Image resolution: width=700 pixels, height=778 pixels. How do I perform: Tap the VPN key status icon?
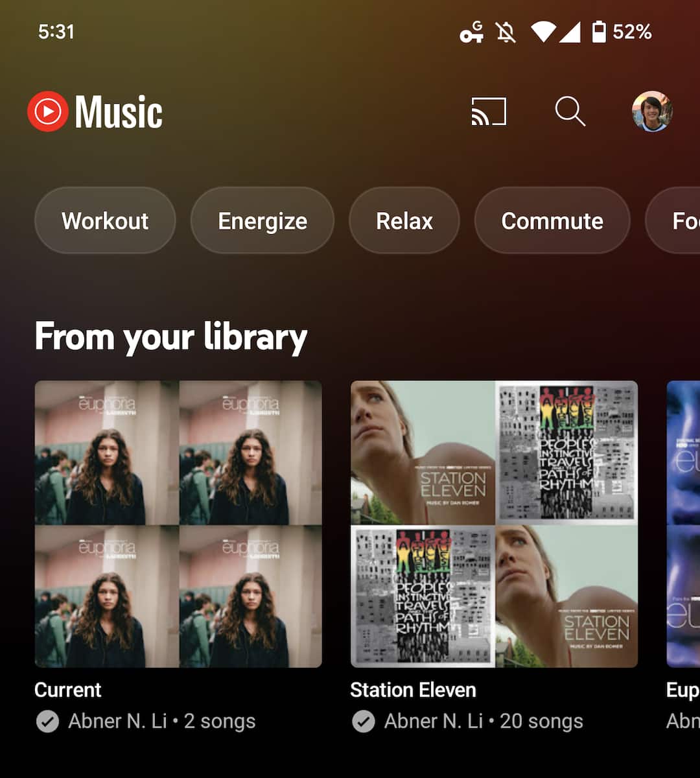coord(471,32)
